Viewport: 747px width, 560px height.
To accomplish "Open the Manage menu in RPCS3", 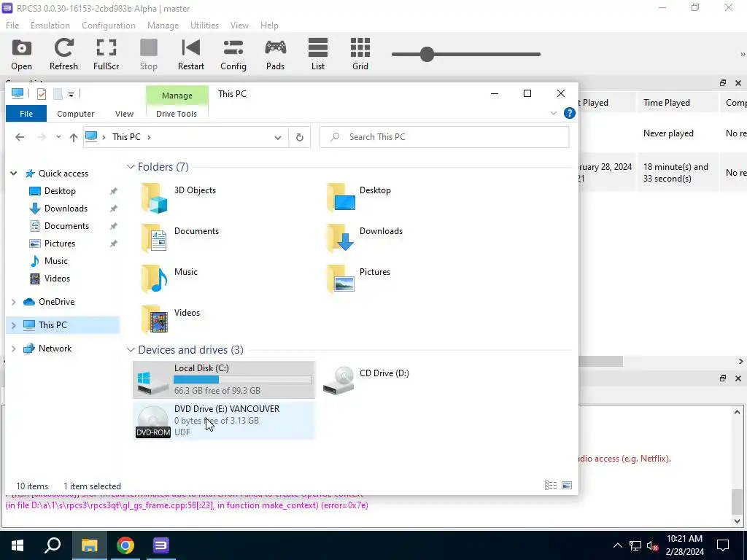I will coord(163,26).
